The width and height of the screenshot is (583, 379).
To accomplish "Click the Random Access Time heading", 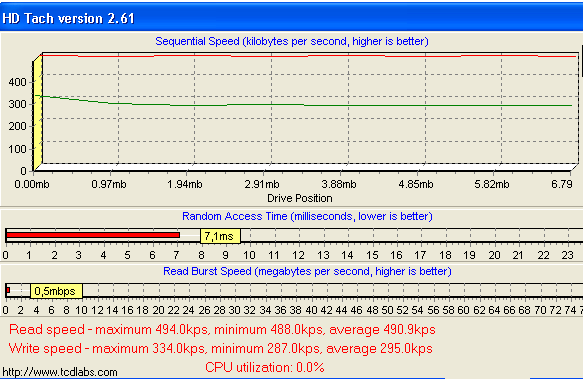I will coord(307,216).
